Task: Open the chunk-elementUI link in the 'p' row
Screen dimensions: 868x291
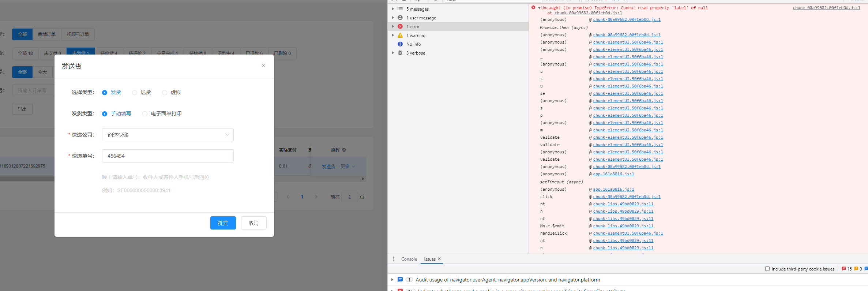Action: click(x=628, y=115)
